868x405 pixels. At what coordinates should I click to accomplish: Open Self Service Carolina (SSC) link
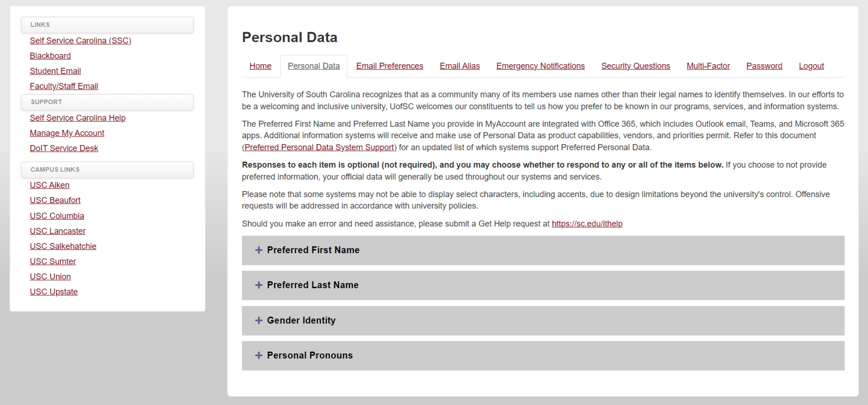pyautogui.click(x=81, y=41)
